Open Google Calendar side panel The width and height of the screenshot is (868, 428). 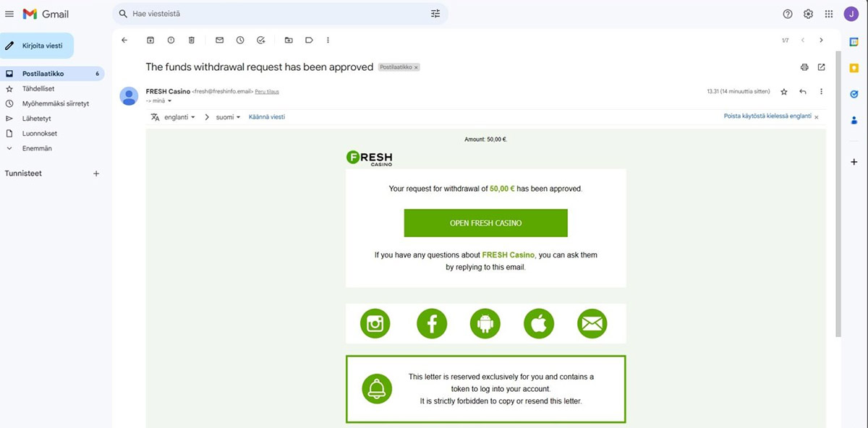pos(854,42)
